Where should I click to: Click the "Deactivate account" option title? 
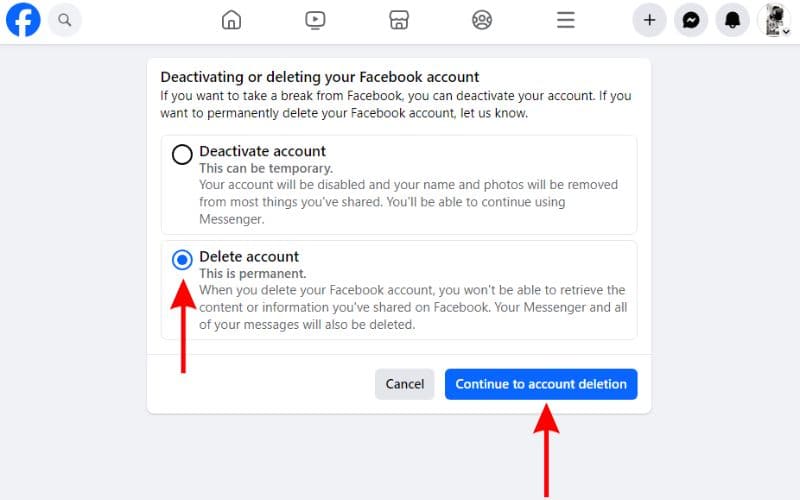[x=262, y=151]
